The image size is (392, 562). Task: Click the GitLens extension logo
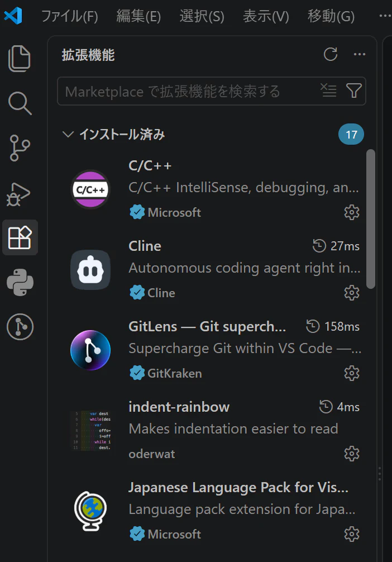(90, 350)
